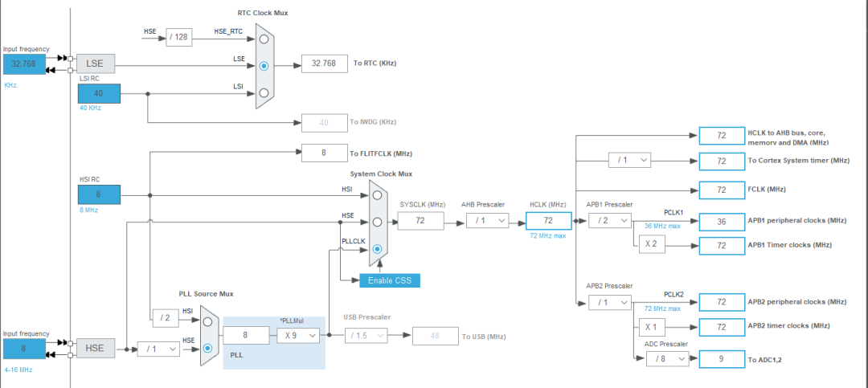Click the HCLK (MHz) value field
The height and width of the screenshot is (388, 868).
click(x=548, y=221)
